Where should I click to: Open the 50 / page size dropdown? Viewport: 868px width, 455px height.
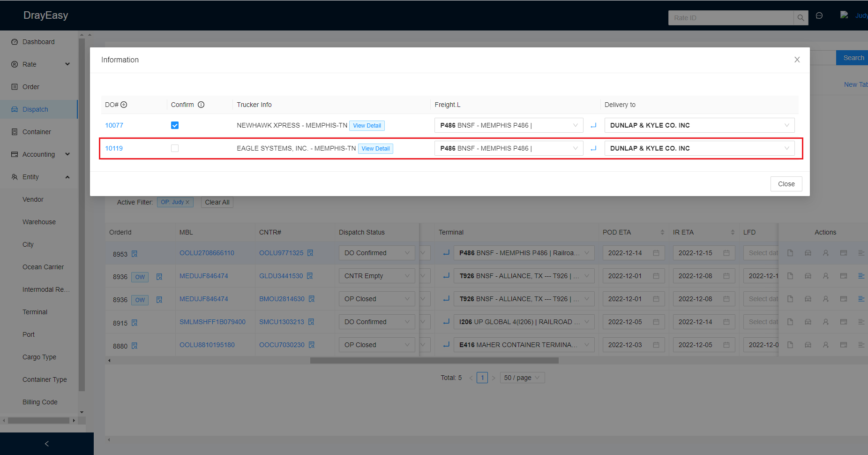pyautogui.click(x=522, y=378)
